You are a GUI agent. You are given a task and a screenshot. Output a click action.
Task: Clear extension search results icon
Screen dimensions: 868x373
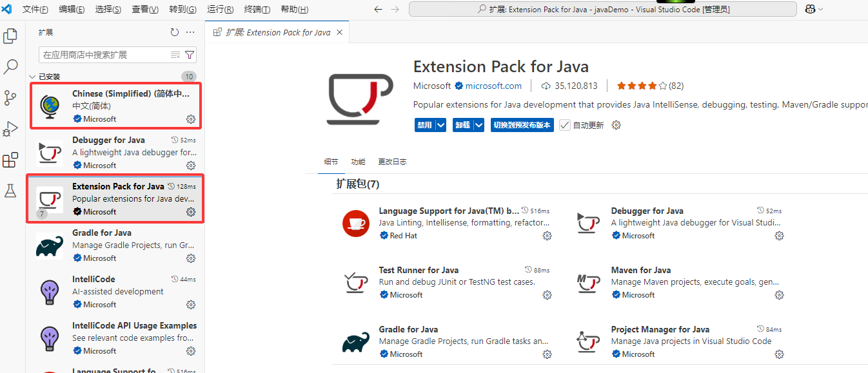click(x=175, y=55)
